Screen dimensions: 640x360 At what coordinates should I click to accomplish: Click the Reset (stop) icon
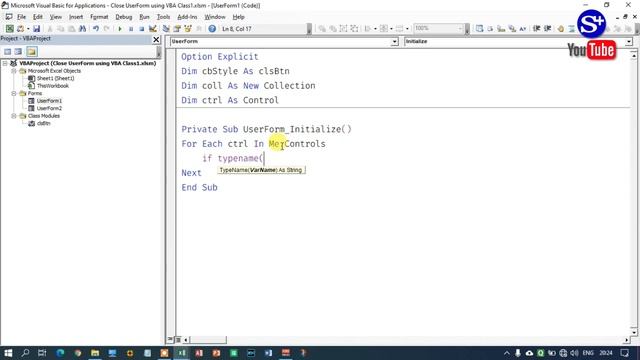[x=142, y=29]
